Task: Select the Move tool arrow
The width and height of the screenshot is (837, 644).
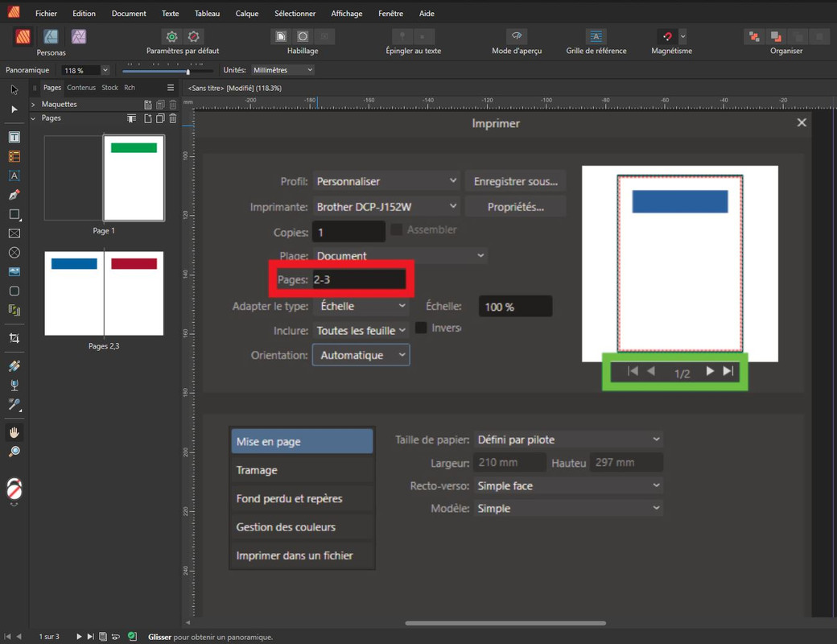Action: click(x=14, y=89)
